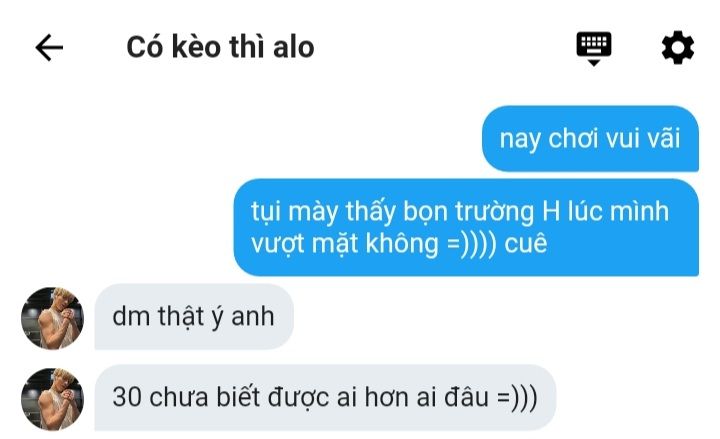
Task: Click the word 'cuê' in the blue bubble
Action: pos(526,243)
